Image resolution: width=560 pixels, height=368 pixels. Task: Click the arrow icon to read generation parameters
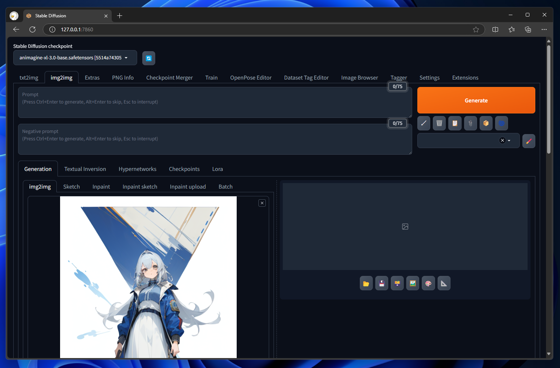424,123
